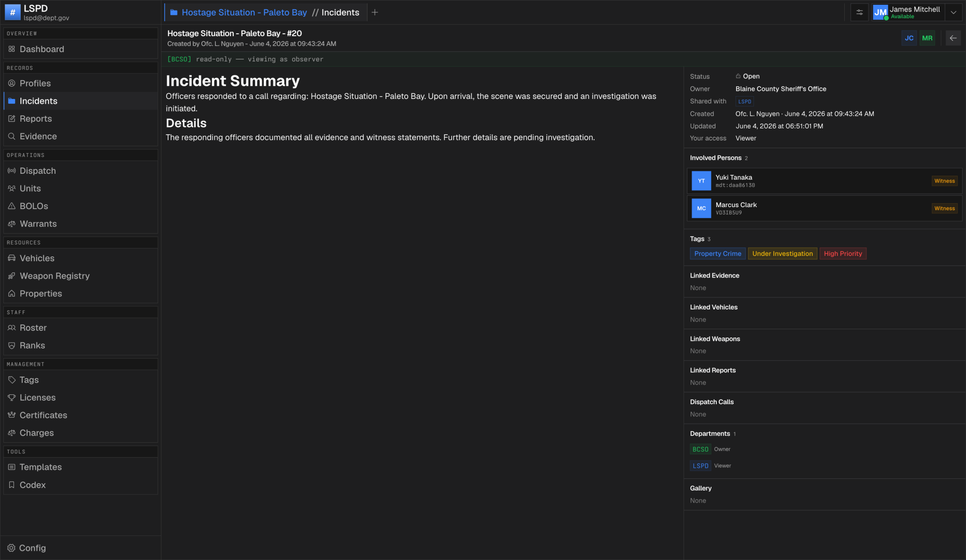Open the Charges page

pyautogui.click(x=81, y=433)
